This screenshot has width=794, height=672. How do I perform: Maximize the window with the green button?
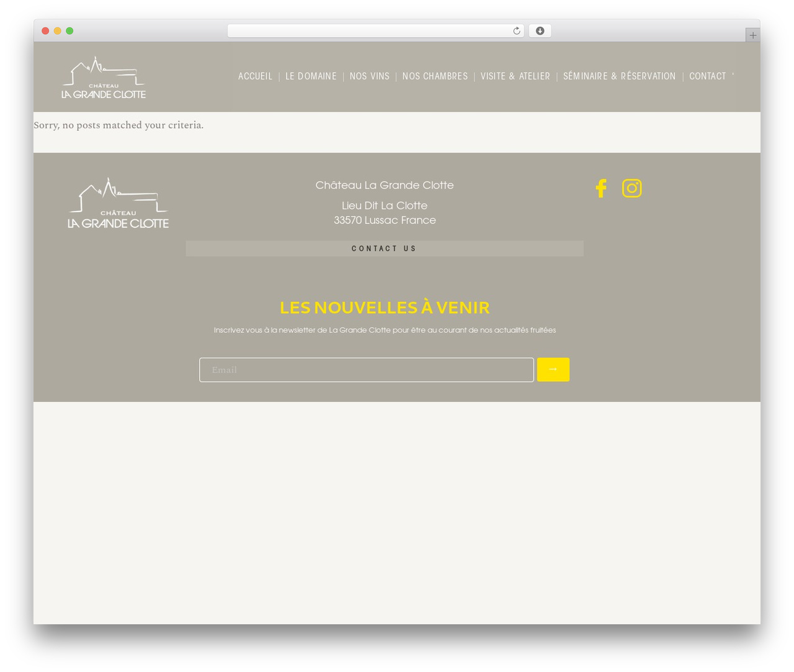69,31
